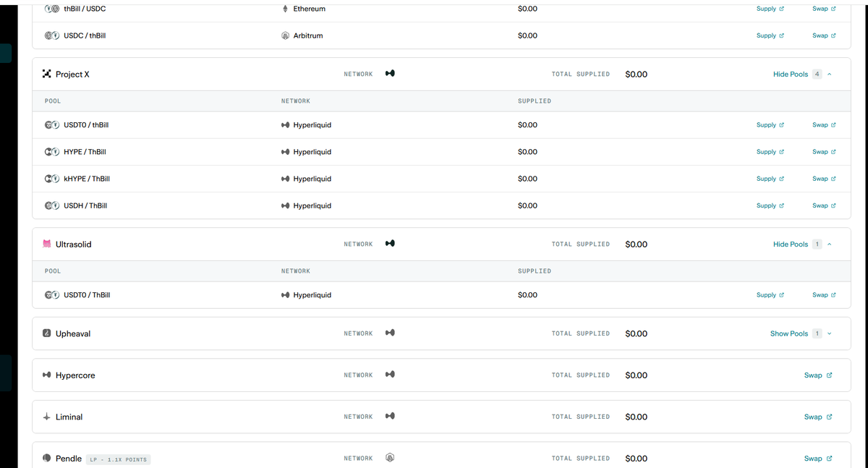
Task: Click the Hypercore protocol name
Action: (75, 375)
